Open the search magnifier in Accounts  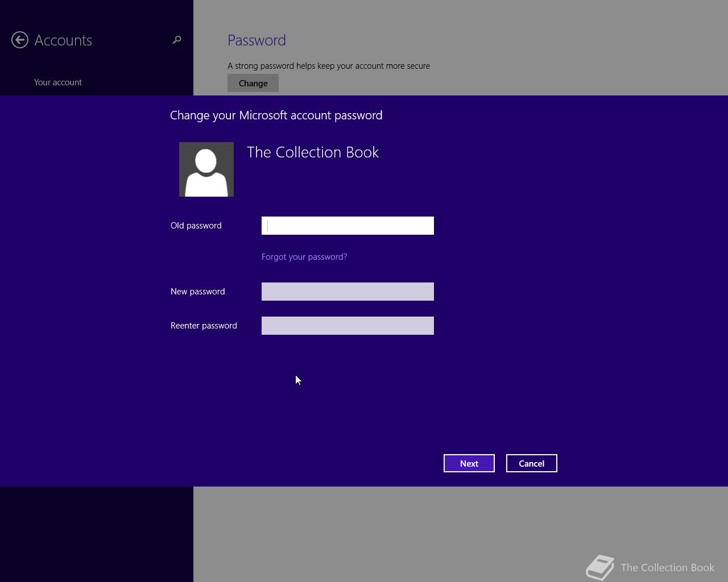[177, 40]
